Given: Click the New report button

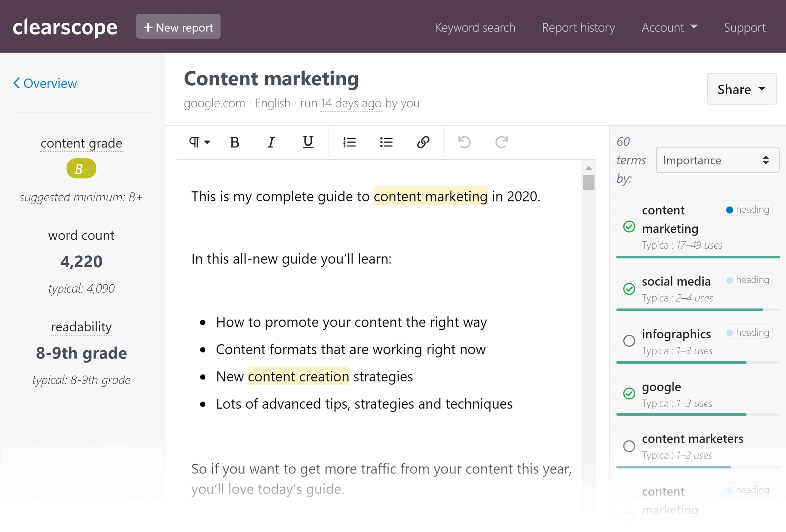Looking at the screenshot, I should click(x=178, y=27).
